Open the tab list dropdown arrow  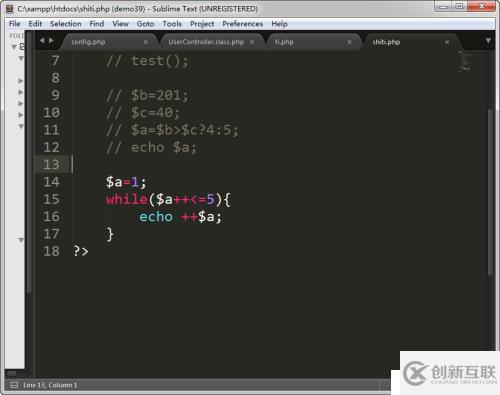(488, 41)
